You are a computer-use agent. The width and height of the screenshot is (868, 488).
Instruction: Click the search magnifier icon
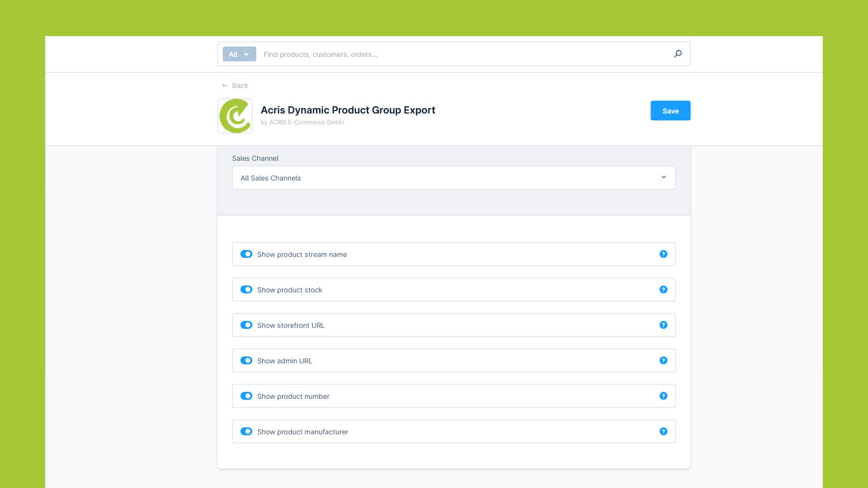click(678, 54)
